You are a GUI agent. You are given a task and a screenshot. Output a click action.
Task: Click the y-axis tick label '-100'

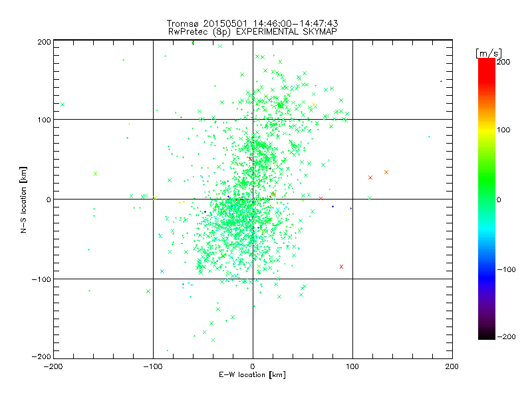coord(41,279)
